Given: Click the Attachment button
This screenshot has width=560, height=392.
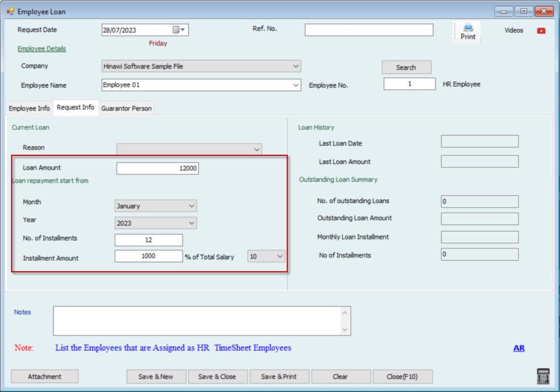Looking at the screenshot, I should (45, 376).
